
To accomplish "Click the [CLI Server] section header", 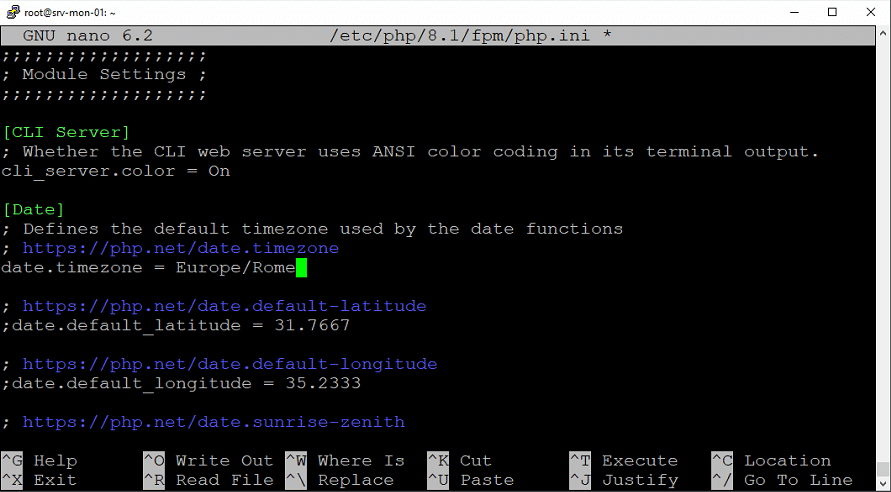I will 66,132.
